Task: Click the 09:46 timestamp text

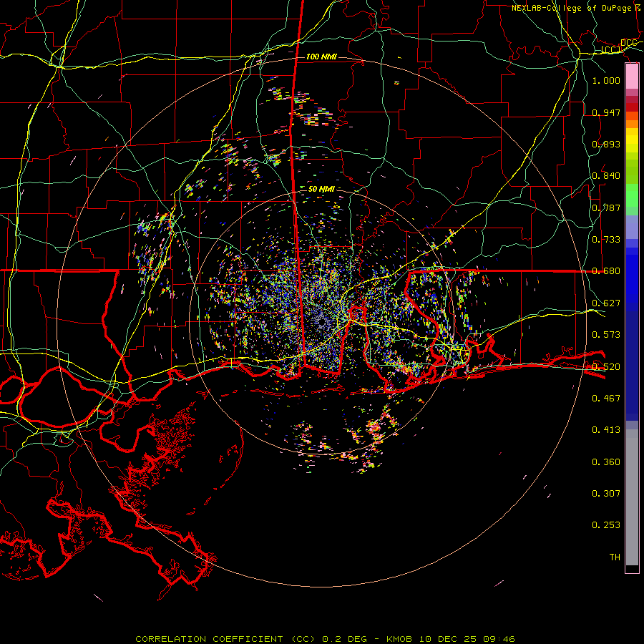Action: click(x=499, y=639)
